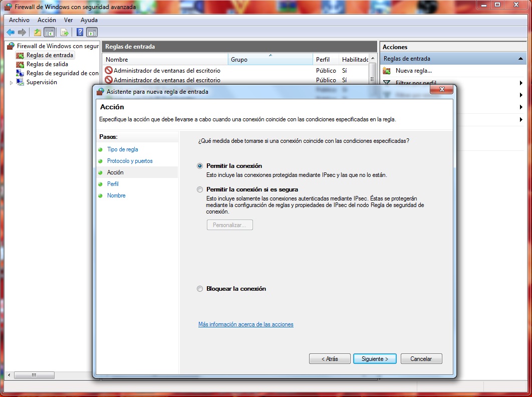This screenshot has height=397, width=532.
Task: Click the funnel icon for Filtrar por perfil
Action: tap(386, 83)
